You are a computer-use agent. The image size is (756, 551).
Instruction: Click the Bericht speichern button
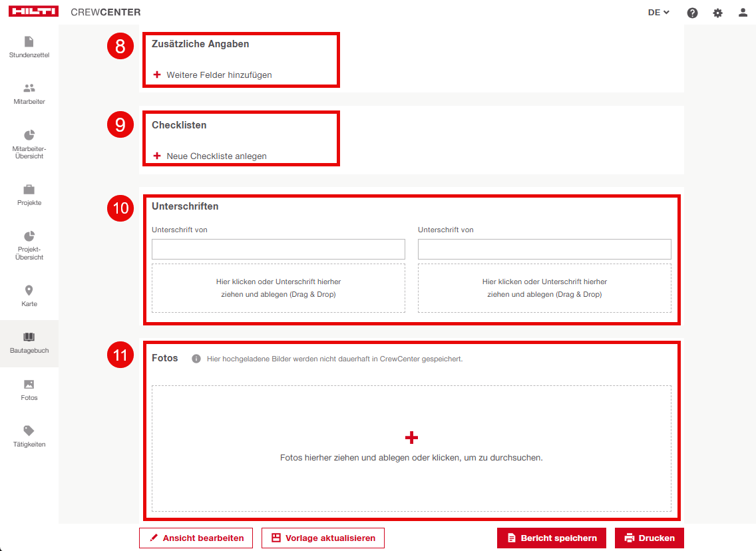point(551,538)
